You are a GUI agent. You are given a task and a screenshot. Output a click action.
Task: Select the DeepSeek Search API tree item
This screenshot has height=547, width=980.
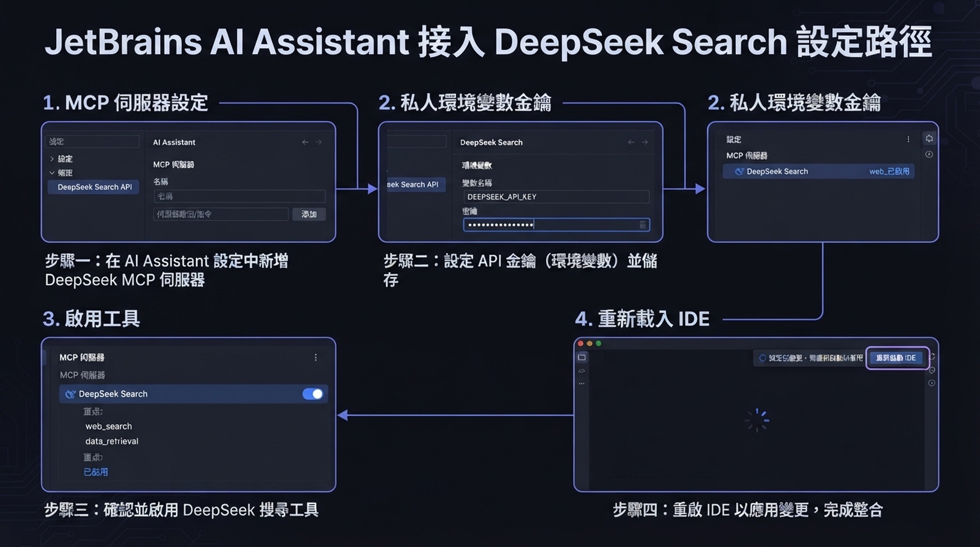94,187
